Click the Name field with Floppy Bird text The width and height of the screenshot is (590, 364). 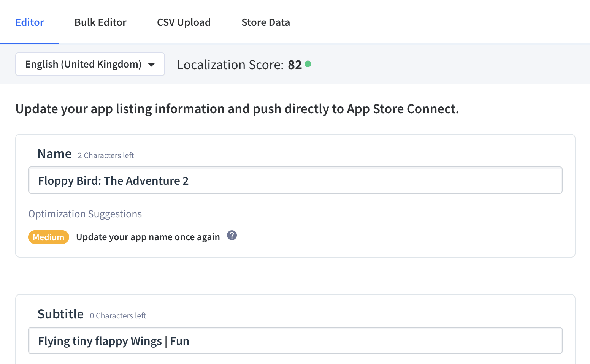pyautogui.click(x=295, y=180)
